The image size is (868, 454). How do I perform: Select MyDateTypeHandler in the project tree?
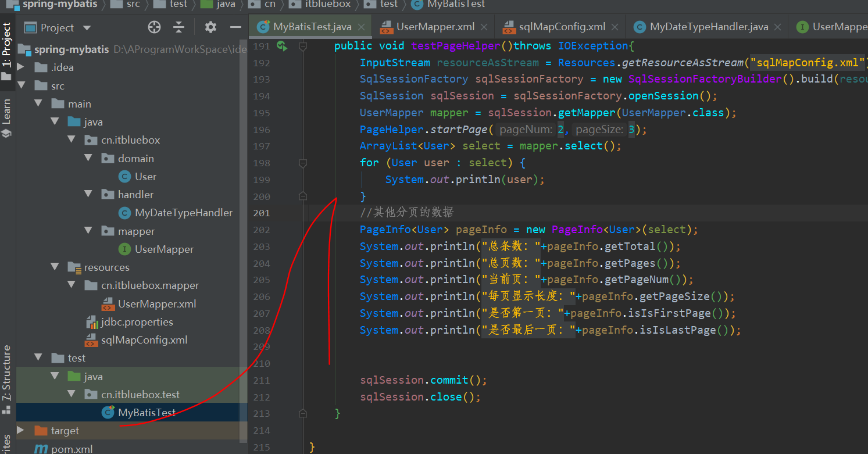tap(184, 213)
